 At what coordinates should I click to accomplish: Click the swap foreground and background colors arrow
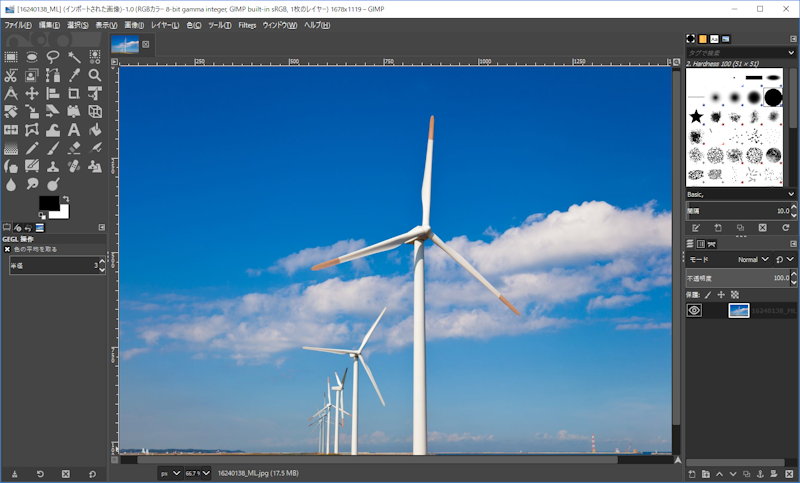65,199
